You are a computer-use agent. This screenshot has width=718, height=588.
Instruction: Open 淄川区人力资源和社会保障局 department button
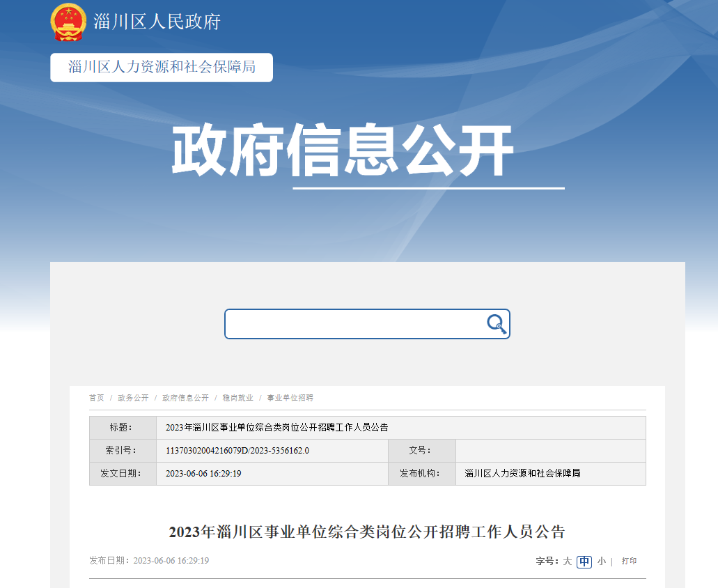[162, 68]
